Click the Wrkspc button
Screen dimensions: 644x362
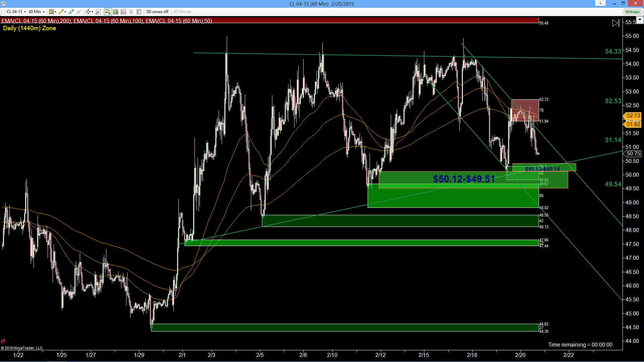point(632,12)
